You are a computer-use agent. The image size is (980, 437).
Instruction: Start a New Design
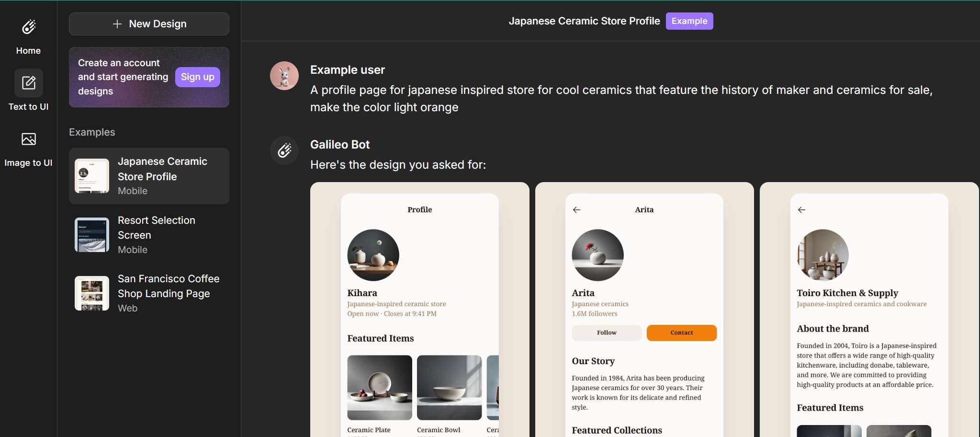click(x=149, y=24)
